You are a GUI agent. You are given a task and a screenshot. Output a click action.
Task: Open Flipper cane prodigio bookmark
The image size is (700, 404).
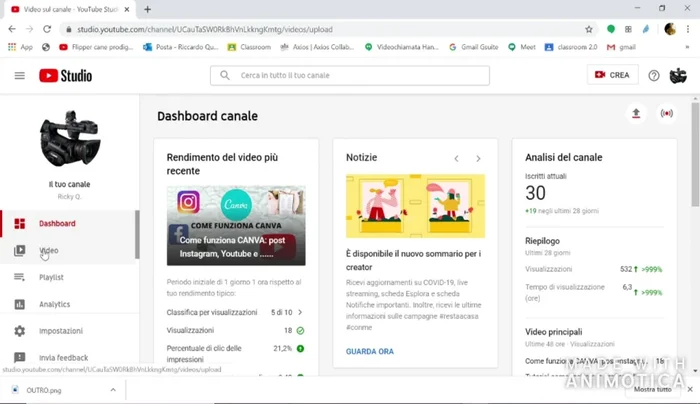96,47
